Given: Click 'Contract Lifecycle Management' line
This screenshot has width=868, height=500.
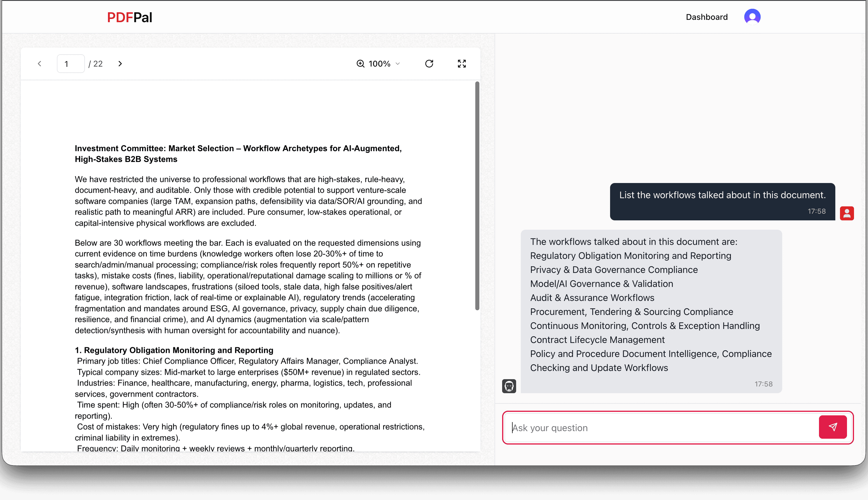Looking at the screenshot, I should [x=597, y=340].
